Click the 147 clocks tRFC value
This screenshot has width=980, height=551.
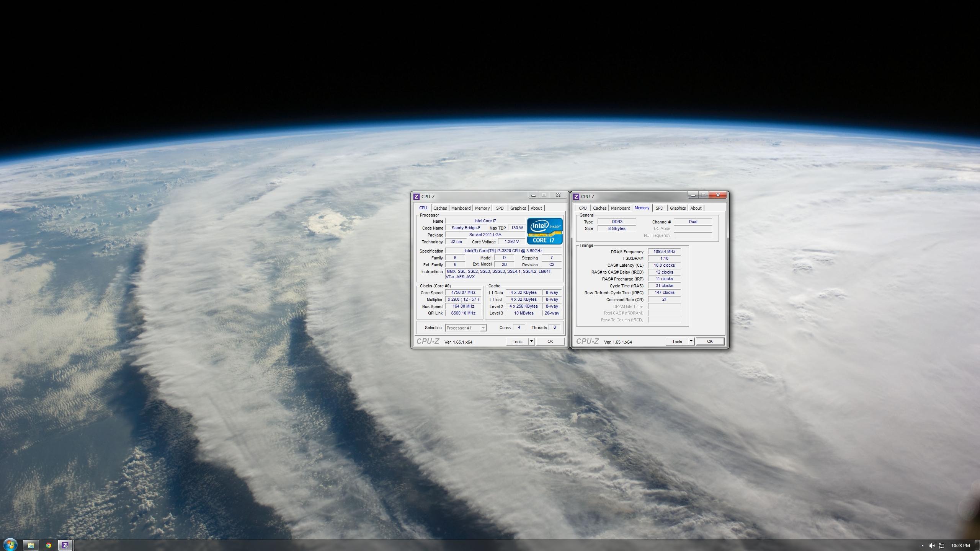(x=664, y=293)
